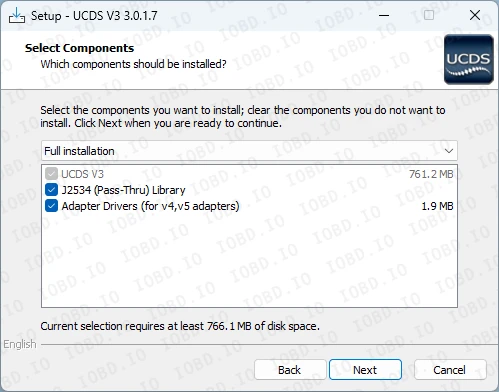Uncheck J2534 (Pass-Thru) Library checkbox
This screenshot has width=499, height=392.
(51, 190)
